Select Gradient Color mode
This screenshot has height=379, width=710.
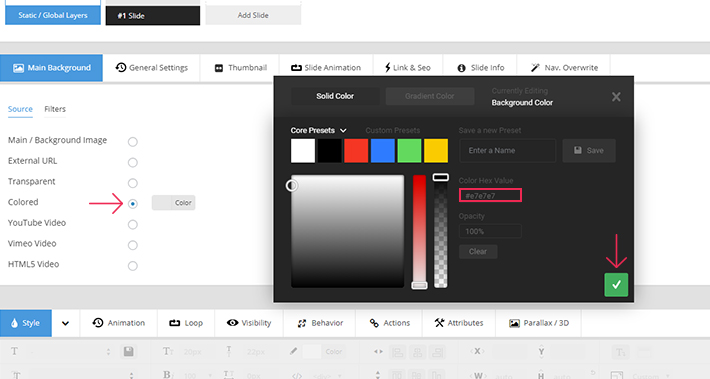pos(430,96)
